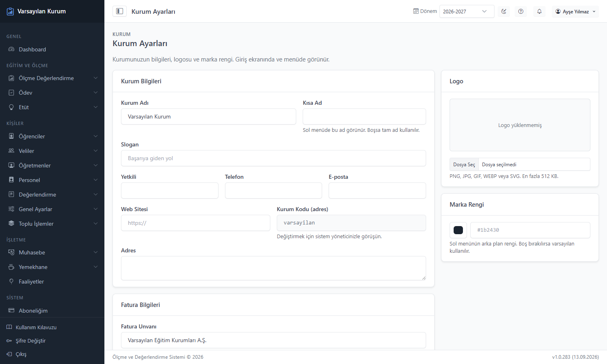607x364 pixels.
Task: Click the Öğrenciler sidebar icon
Action: coord(11,136)
